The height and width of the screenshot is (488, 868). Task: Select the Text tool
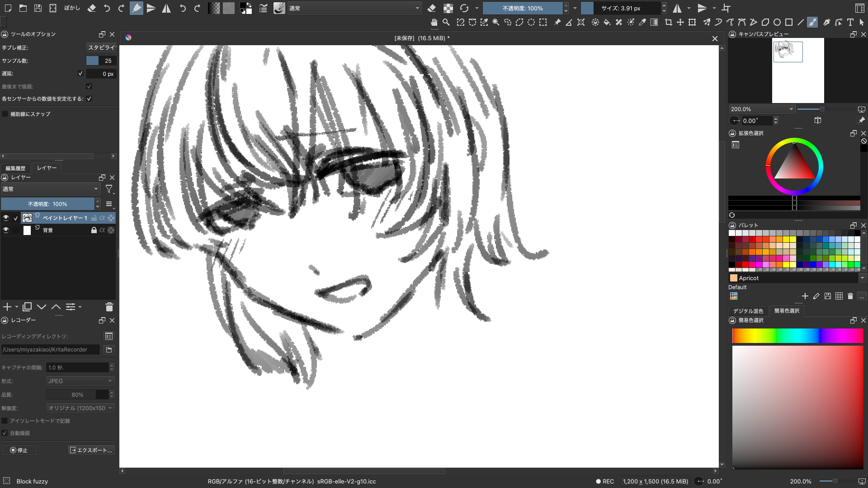tap(850, 22)
